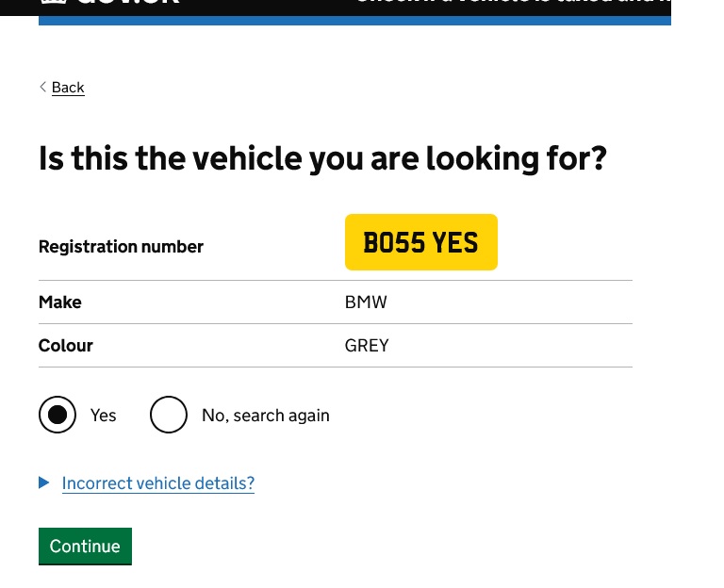Click the GREY colour value
The height and width of the screenshot is (588, 724).
[367, 346]
